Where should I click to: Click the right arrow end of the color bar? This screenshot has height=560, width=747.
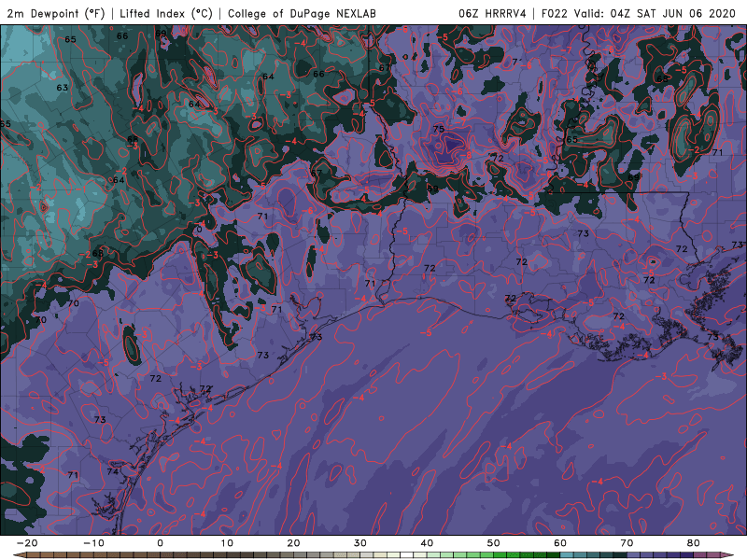[727, 555]
